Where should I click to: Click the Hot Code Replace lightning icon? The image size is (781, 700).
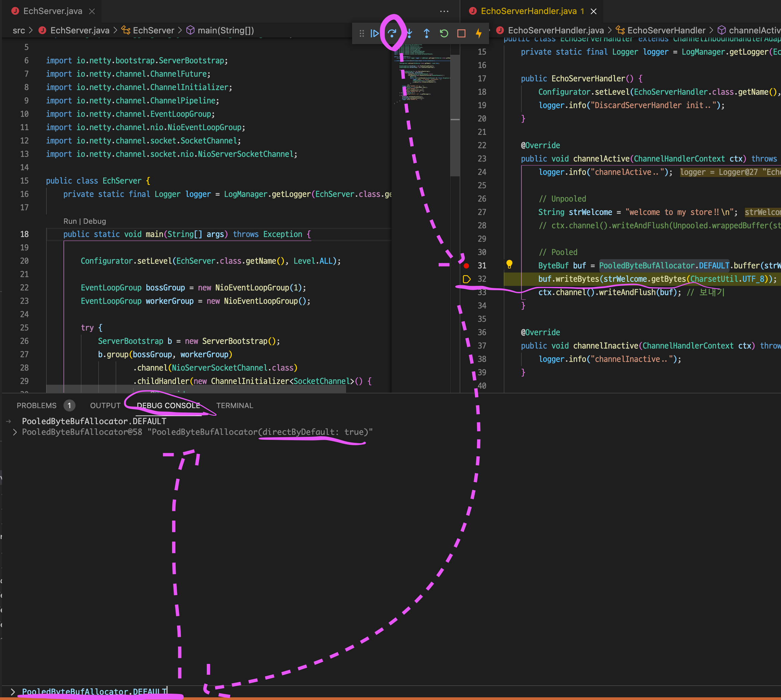[x=479, y=33]
